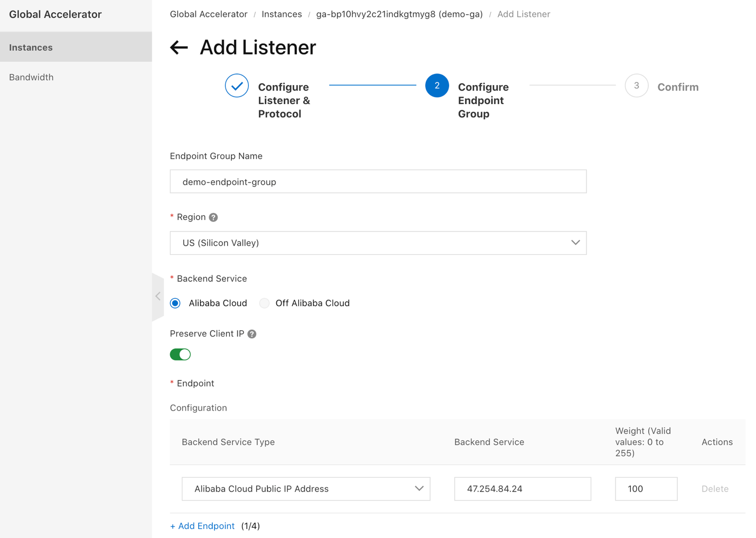Open the Backend Service Type dropdown
Screen dimensions: 756x538
(x=306, y=489)
